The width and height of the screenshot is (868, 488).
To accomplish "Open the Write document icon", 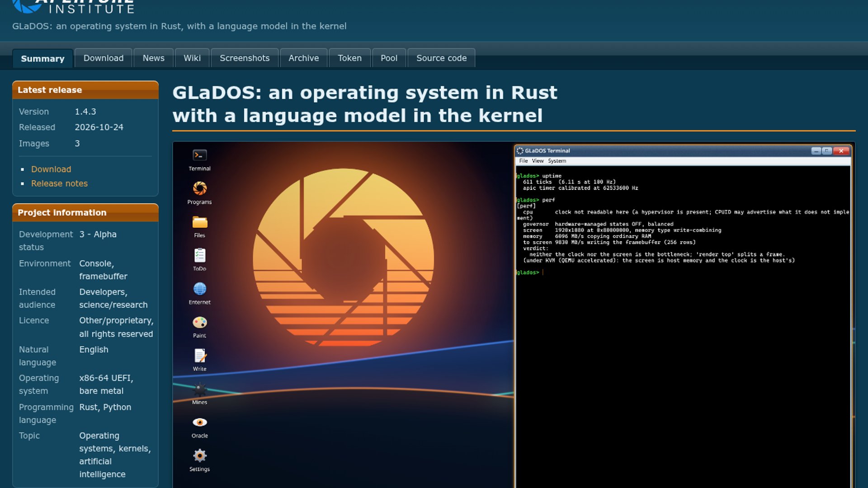I will pyautogui.click(x=199, y=360).
